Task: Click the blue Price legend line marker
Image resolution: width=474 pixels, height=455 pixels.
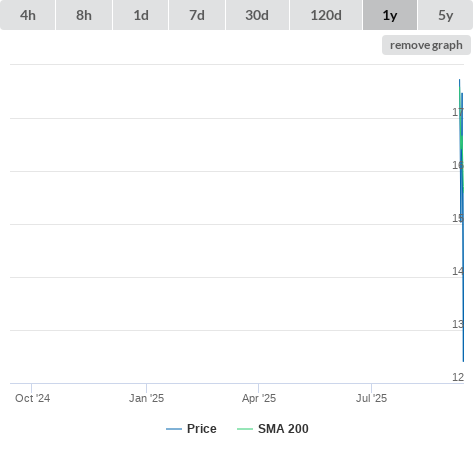Action: click(174, 429)
